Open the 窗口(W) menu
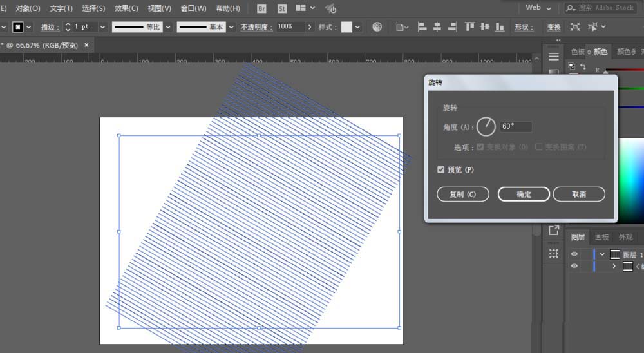This screenshot has width=644, height=353. pyautogui.click(x=193, y=8)
